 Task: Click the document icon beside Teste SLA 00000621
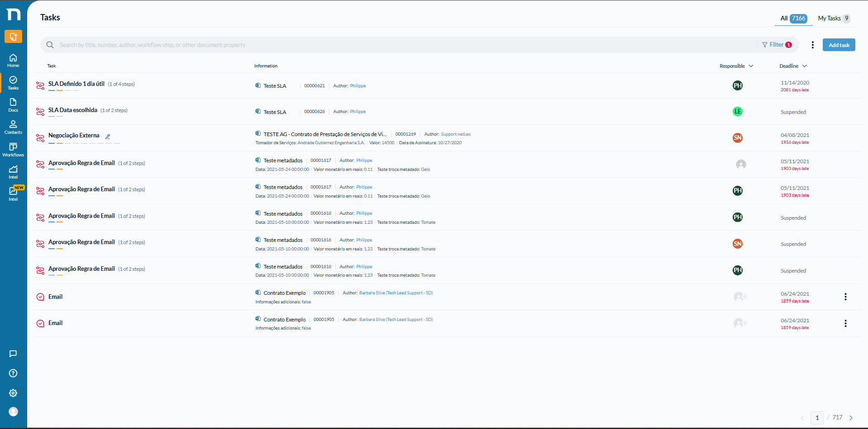pos(258,85)
